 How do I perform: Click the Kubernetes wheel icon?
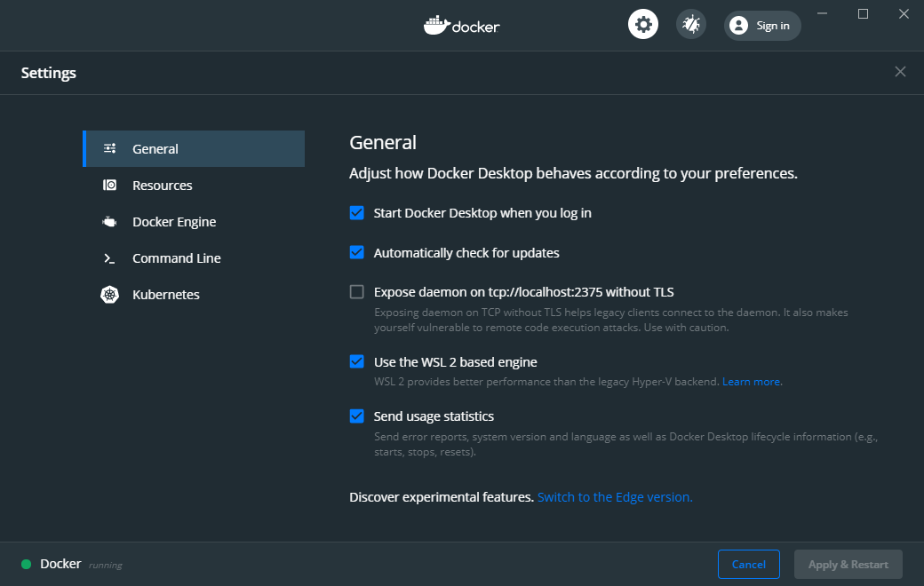tap(109, 295)
